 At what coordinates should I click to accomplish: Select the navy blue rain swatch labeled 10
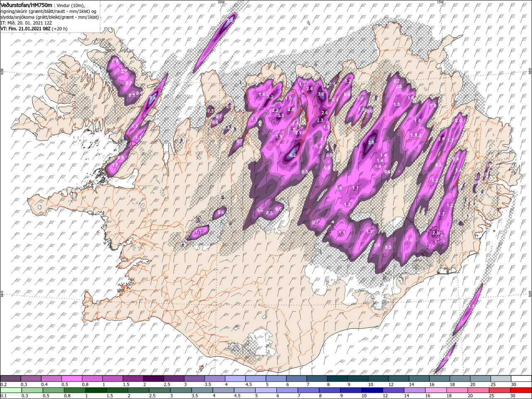(x=372, y=390)
